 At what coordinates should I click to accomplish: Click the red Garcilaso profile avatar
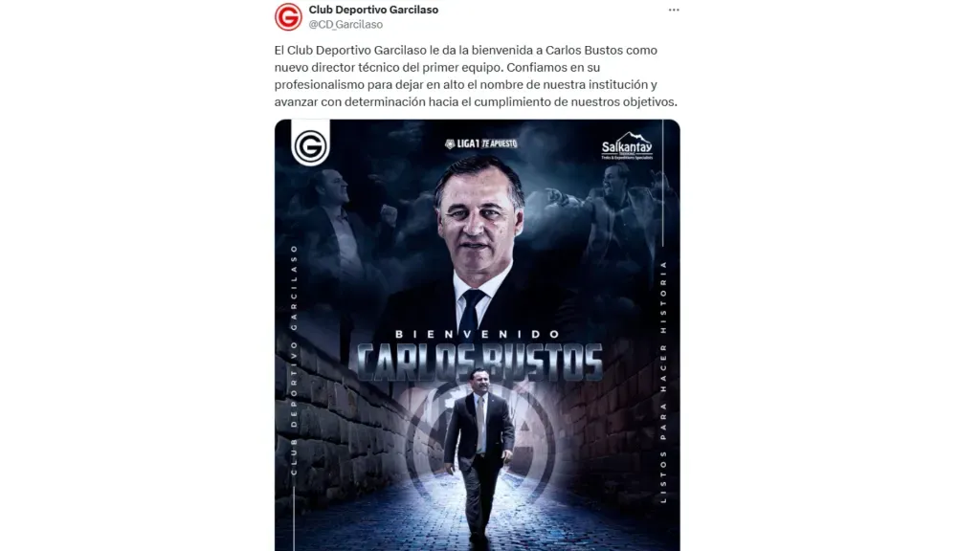288,17
